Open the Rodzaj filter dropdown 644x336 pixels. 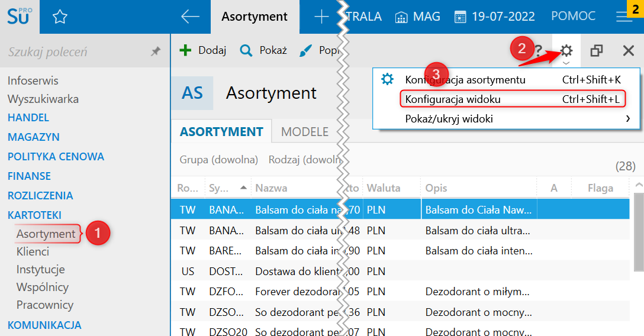pyautogui.click(x=305, y=159)
